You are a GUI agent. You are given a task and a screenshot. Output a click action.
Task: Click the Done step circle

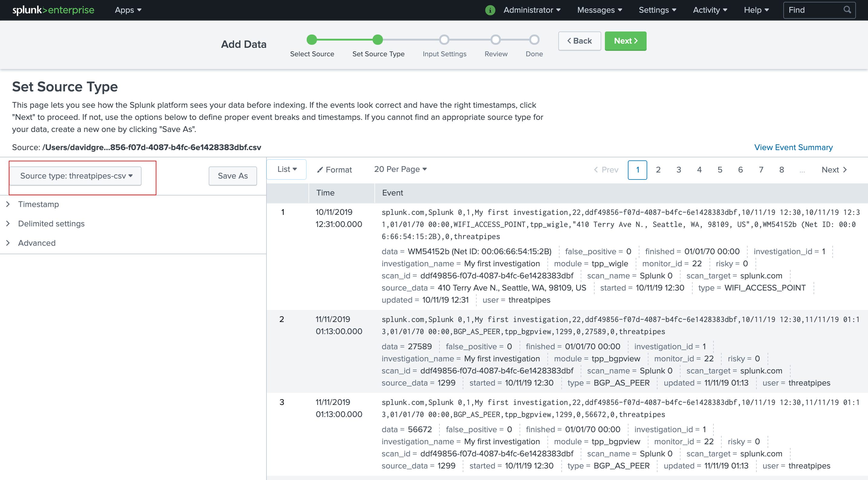[534, 40]
